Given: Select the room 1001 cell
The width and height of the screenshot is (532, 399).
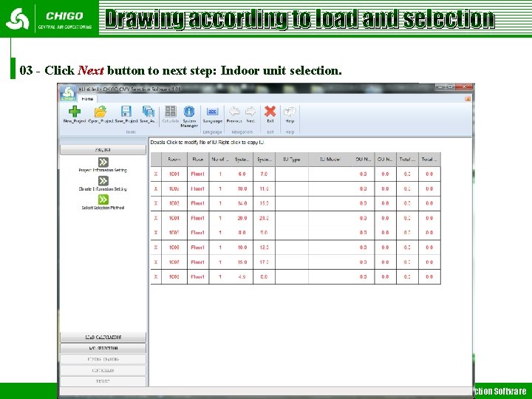Looking at the screenshot, I should 174,174.
